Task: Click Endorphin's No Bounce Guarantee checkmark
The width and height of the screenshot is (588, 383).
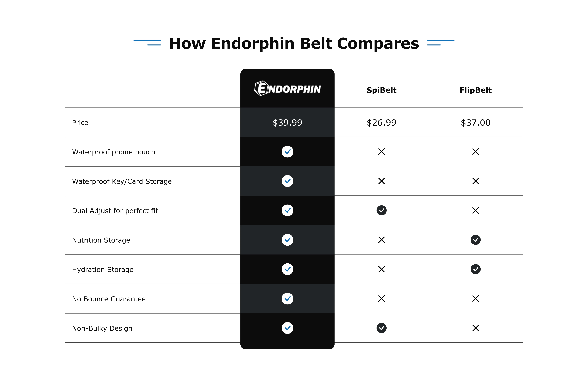Action: 287,298
